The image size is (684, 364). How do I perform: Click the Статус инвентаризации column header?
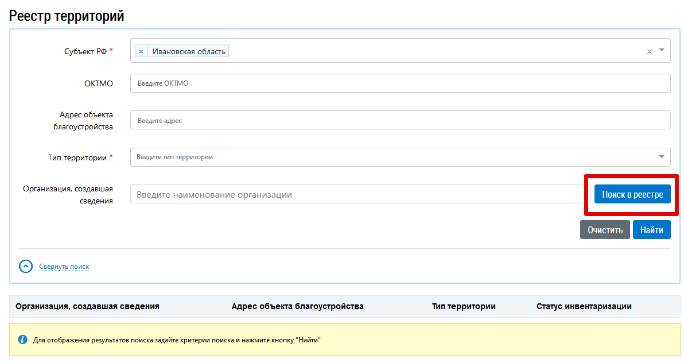point(584,306)
